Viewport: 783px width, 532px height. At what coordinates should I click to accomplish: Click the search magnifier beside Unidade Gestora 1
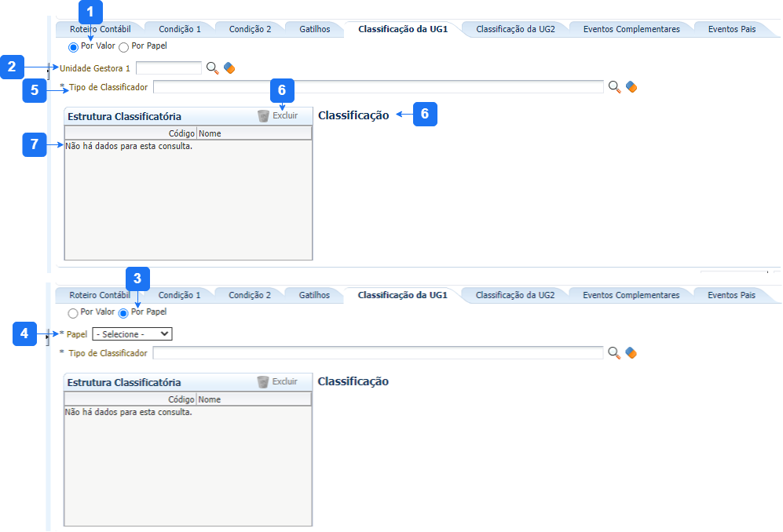click(212, 68)
